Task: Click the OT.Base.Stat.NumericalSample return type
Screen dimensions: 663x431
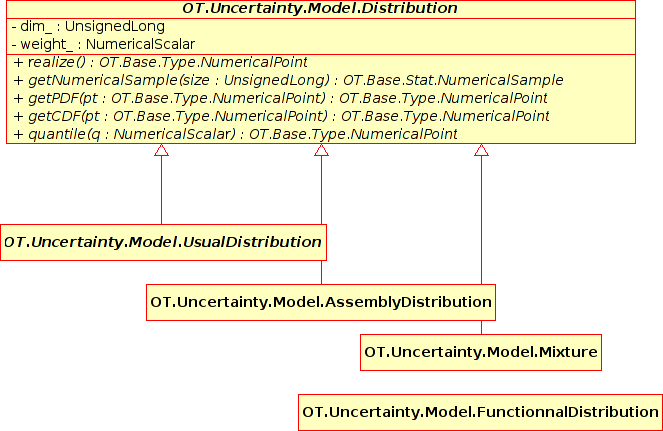Action: click(x=451, y=80)
